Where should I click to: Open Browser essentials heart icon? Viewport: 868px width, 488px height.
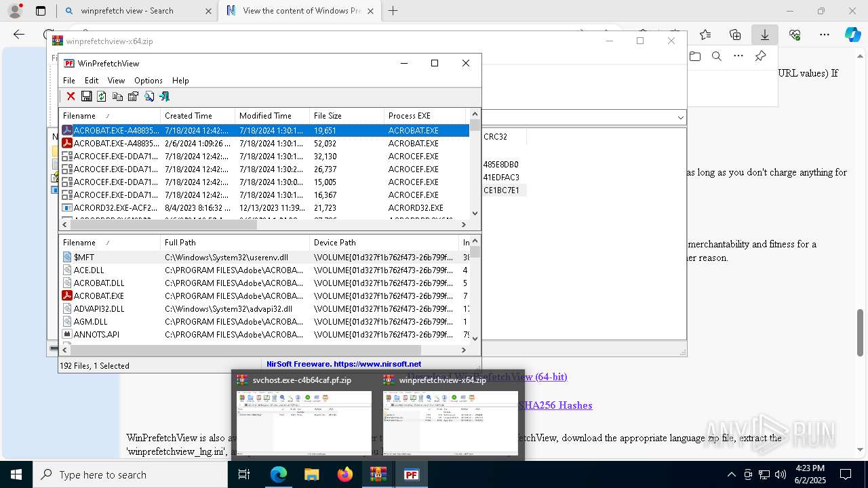795,35
